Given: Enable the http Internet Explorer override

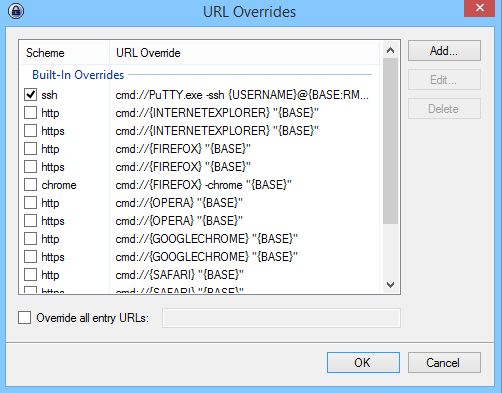Looking at the screenshot, I should pos(30,113).
